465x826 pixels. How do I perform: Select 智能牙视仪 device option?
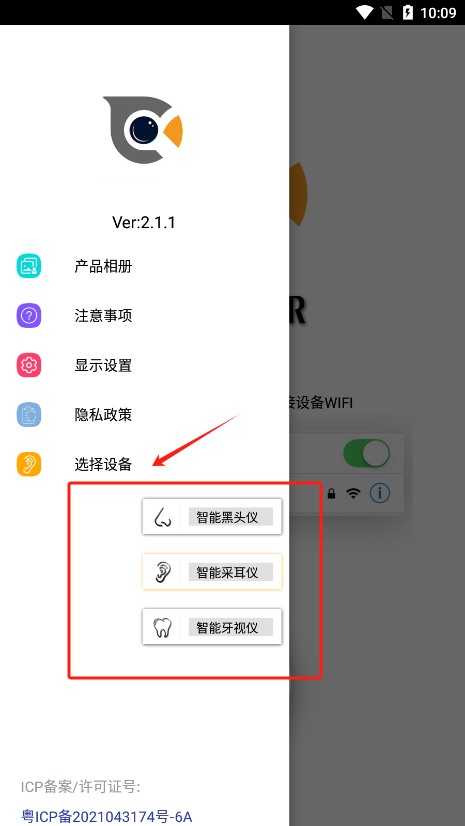click(x=212, y=627)
